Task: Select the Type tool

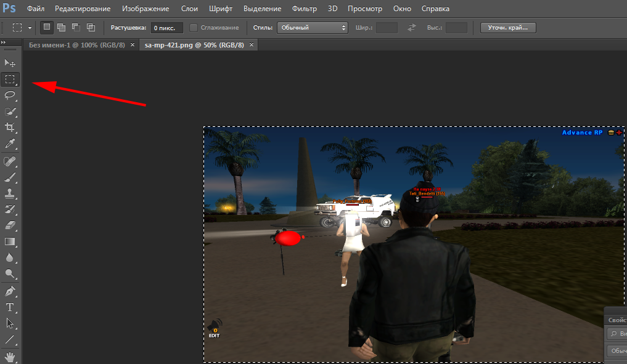Action: pos(10,307)
